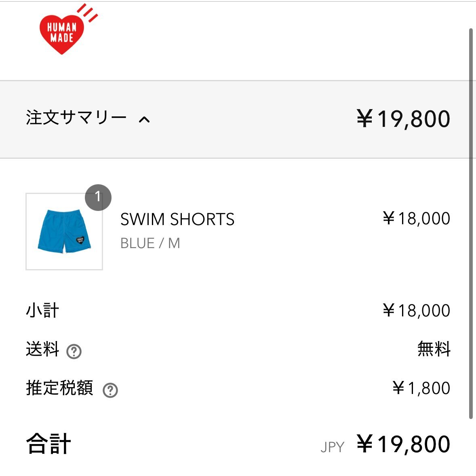
Task: Open the blue swim shorts thumbnail
Action: point(64,231)
